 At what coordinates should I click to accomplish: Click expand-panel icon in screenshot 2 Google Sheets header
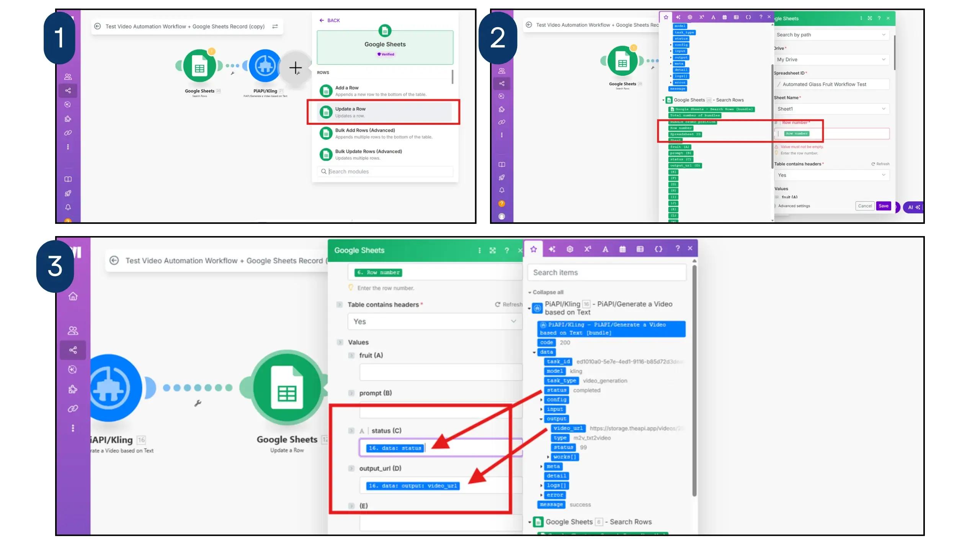[870, 18]
